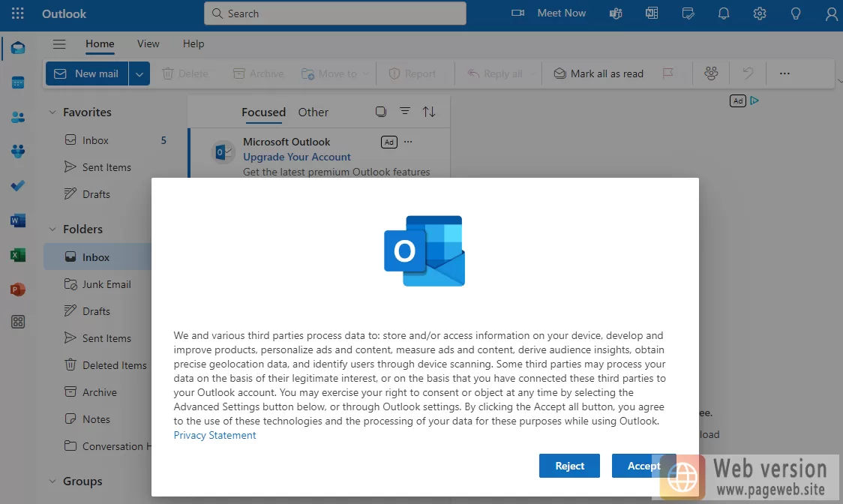Toggle the hamburger navigation pane icon
The width and height of the screenshot is (843, 504).
tap(59, 44)
